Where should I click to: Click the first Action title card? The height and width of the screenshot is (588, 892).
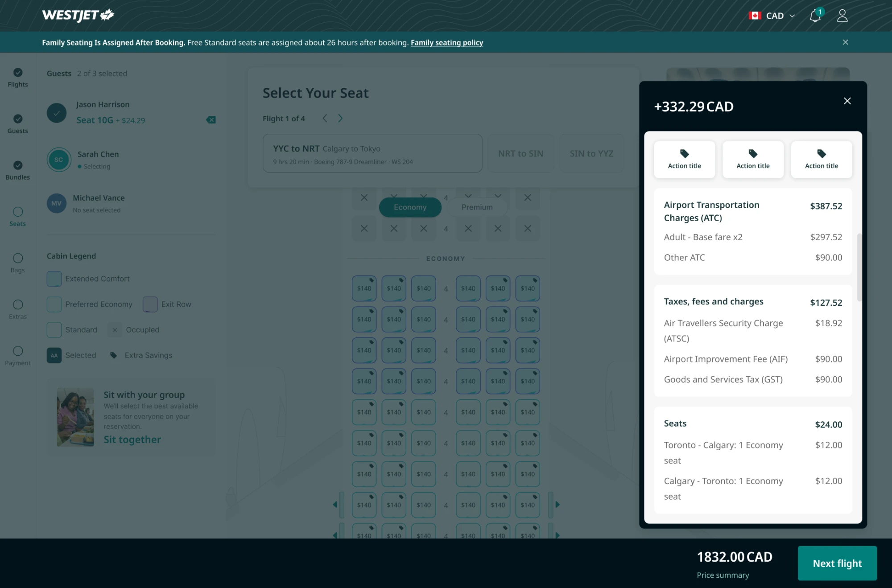pos(684,160)
